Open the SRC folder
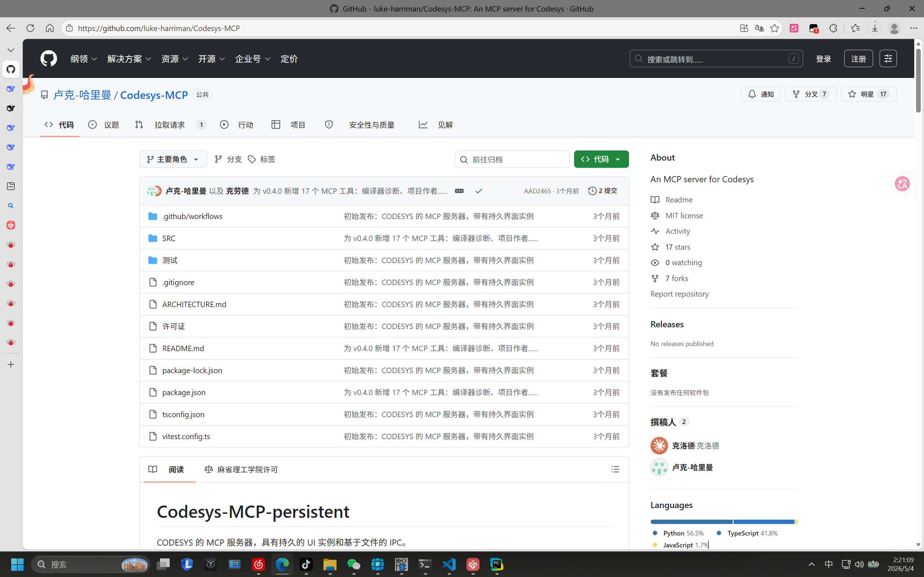This screenshot has height=577, width=924. tap(169, 239)
